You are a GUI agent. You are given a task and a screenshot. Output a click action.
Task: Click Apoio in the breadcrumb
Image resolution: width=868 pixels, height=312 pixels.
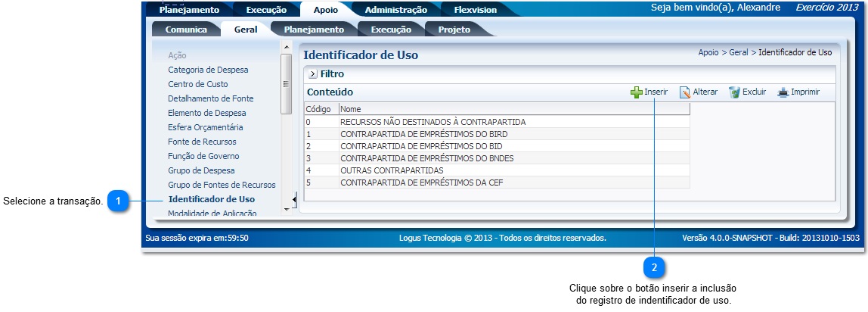[x=708, y=53]
